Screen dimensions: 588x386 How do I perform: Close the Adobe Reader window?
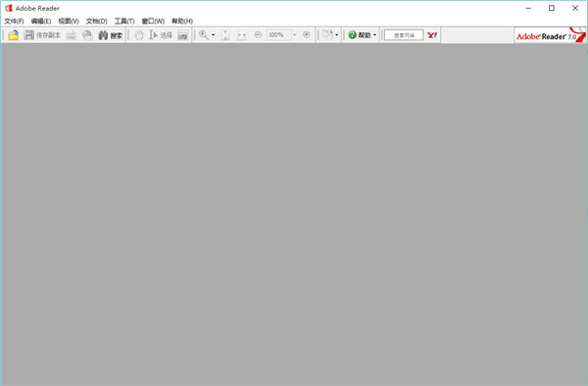[x=575, y=8]
